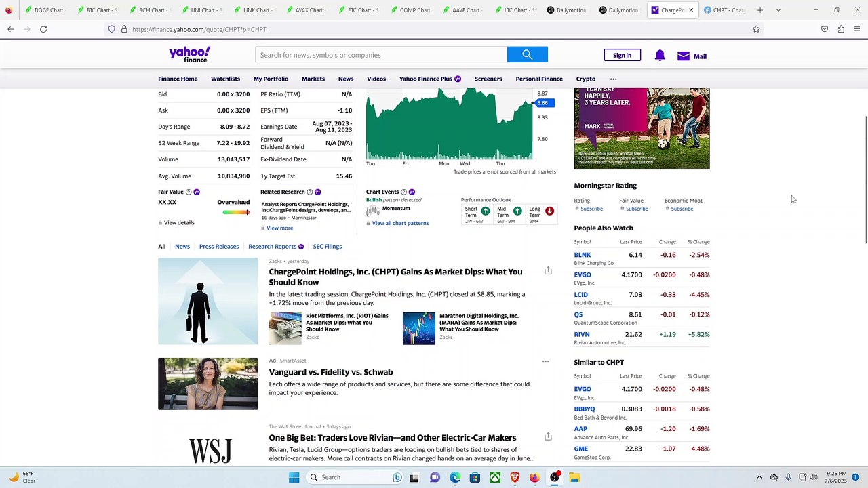The image size is (868, 488).
Task: Open the browser extensions icon
Action: pyautogui.click(x=841, y=29)
